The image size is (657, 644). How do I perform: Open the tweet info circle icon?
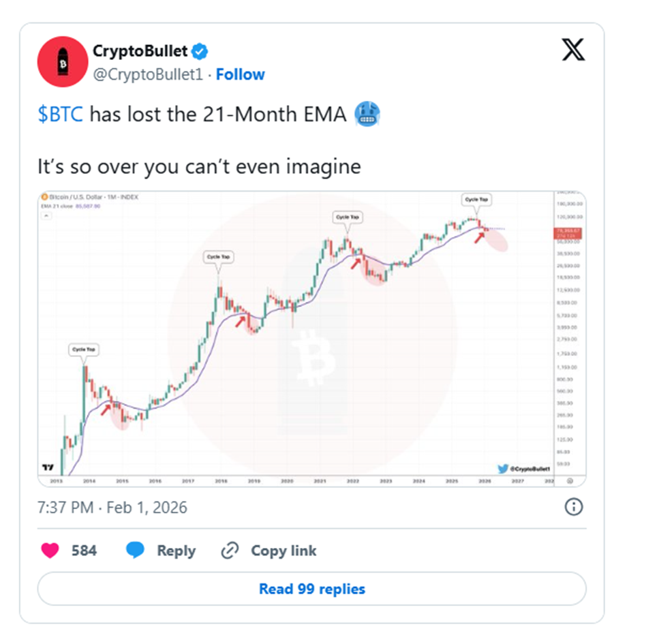(x=574, y=507)
